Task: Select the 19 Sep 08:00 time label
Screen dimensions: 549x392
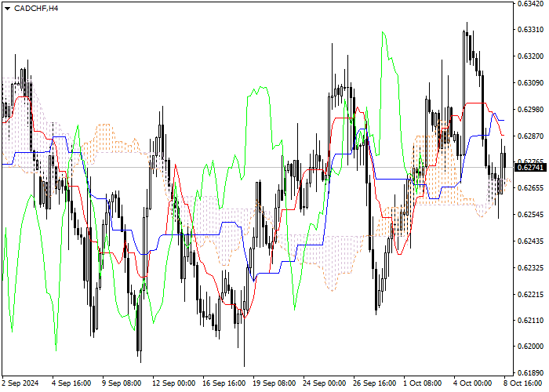Action: coord(274,383)
